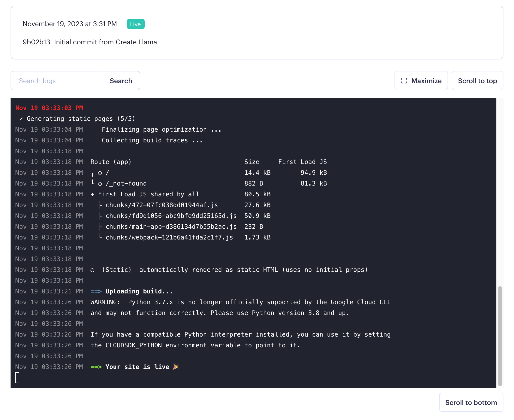Click the blue arrow before Uploading build
Viewport: 514px width, 420px height.
[x=96, y=292]
